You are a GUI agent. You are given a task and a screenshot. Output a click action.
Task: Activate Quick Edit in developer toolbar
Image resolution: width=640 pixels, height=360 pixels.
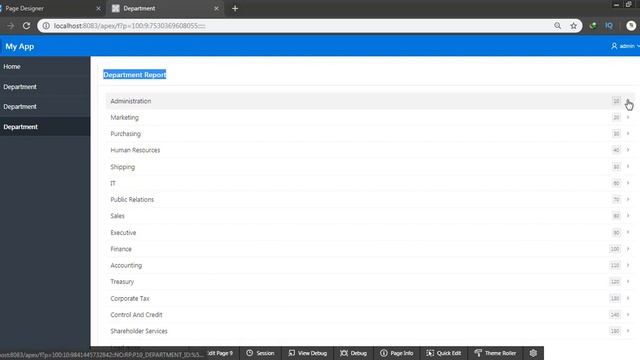coord(443,353)
